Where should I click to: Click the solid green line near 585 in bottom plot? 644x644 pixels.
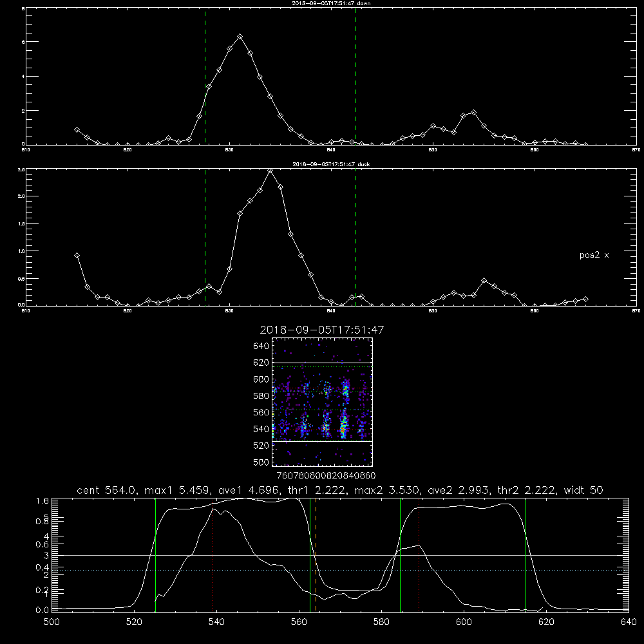[400, 554]
